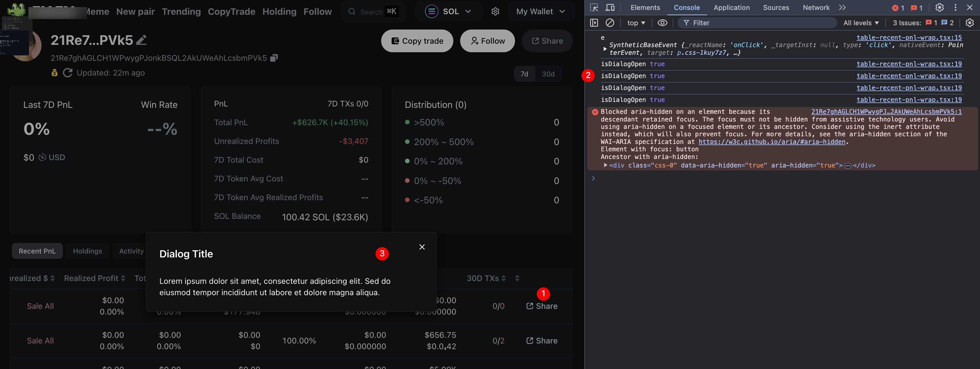Switch to DevTools Network tab
980x369 pixels.
tap(816, 8)
